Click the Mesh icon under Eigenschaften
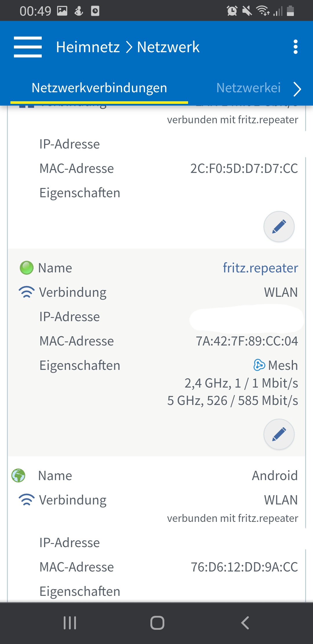313x644 pixels. 259,365
